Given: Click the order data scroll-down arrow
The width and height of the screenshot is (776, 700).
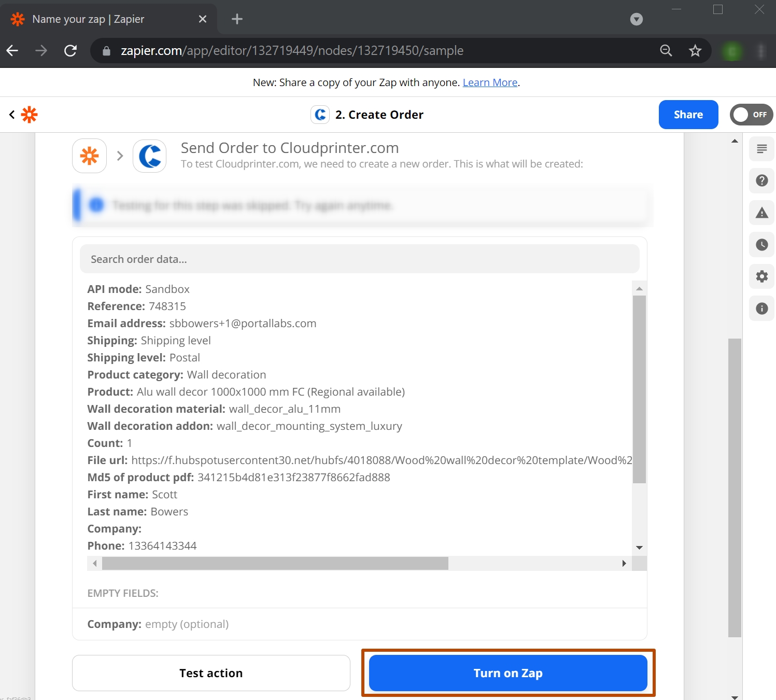Looking at the screenshot, I should point(640,548).
